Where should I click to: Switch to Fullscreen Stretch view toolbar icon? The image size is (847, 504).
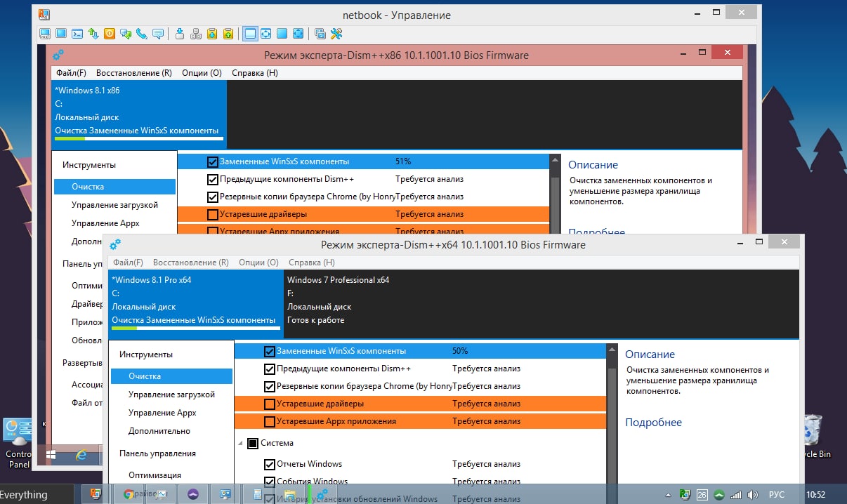click(x=298, y=34)
